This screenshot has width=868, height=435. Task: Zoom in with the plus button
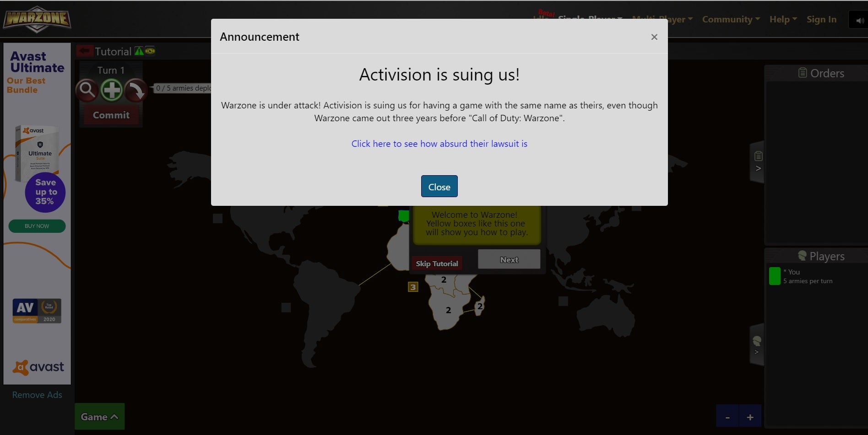pyautogui.click(x=750, y=417)
